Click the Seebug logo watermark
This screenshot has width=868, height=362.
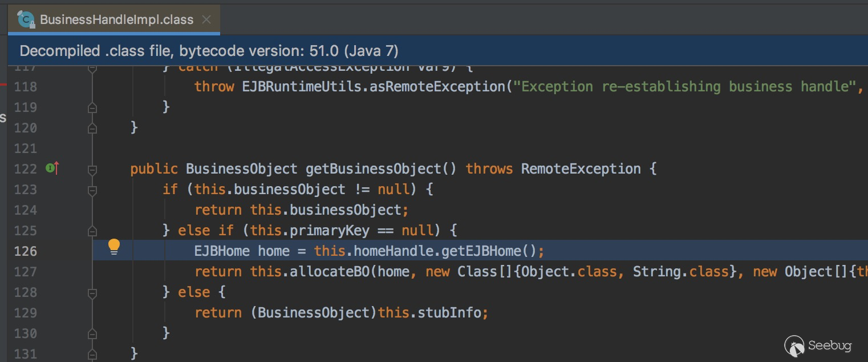point(818,345)
